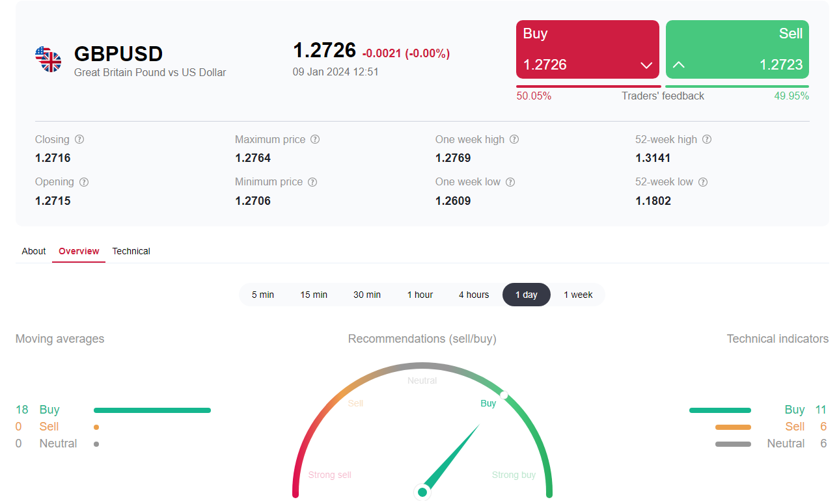This screenshot has width=839, height=504.
Task: Click the 52-week low value 1.1802
Action: click(653, 201)
